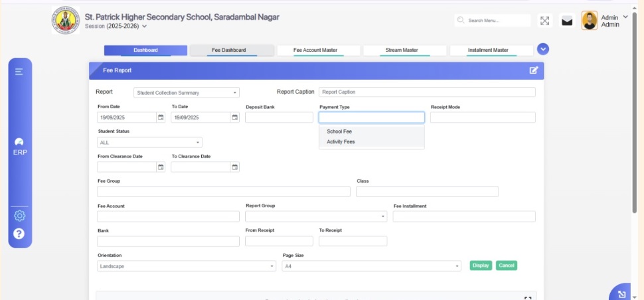Open the Page Size A4 dropdown
This screenshot has height=300, width=644.
coord(371,266)
